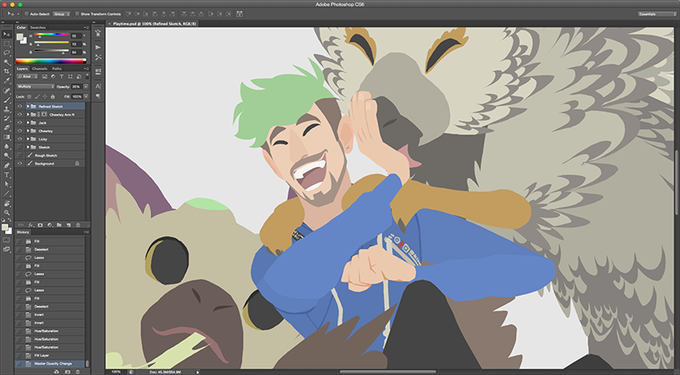Add a layer mask
The height and width of the screenshot is (375, 680).
[40, 225]
